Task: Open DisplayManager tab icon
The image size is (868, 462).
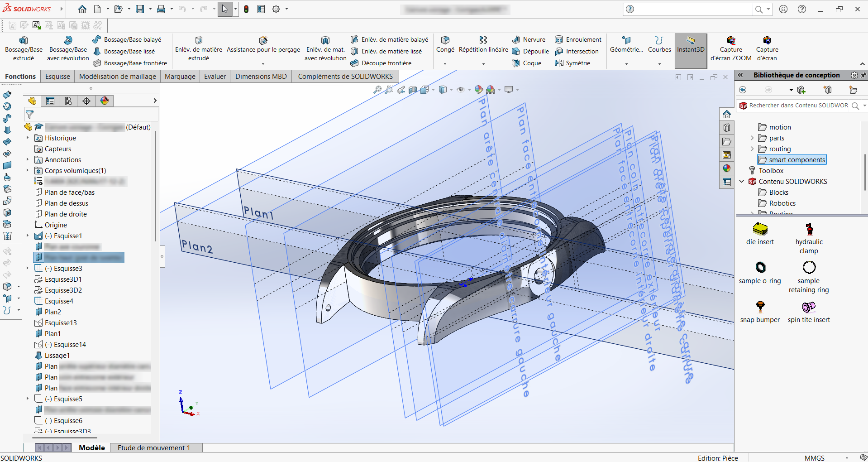Action: [105, 101]
